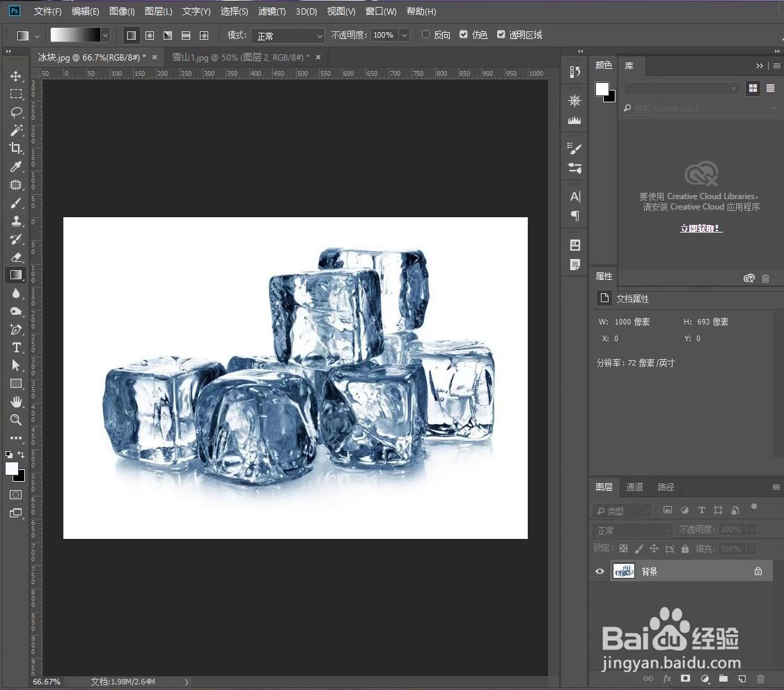
Task: Open the Layers panel menu
Action: coord(776,487)
